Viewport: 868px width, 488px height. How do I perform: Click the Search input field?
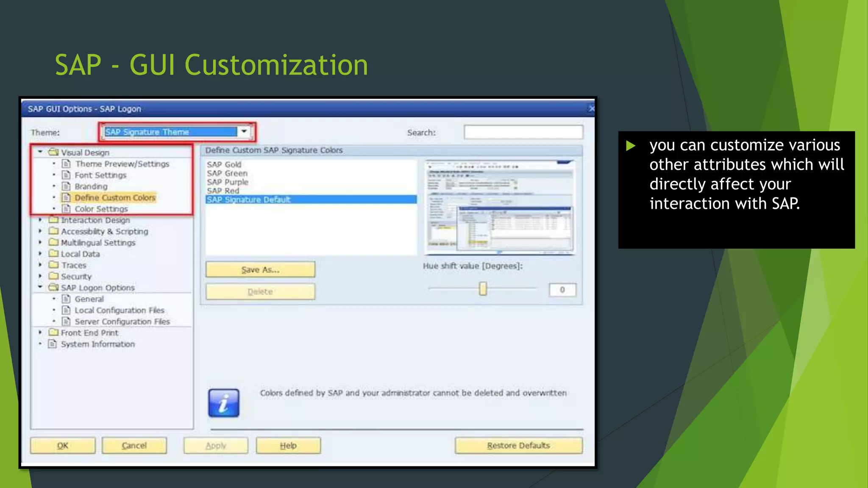(x=523, y=132)
